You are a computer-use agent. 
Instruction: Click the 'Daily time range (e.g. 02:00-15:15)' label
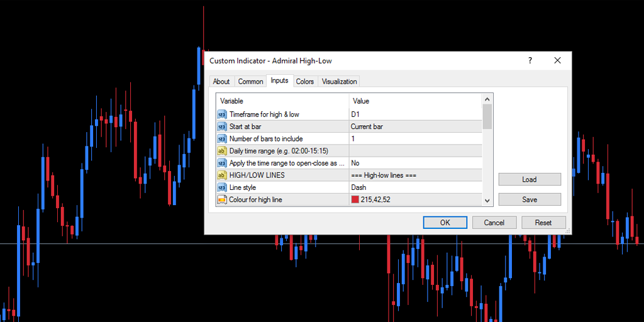279,151
